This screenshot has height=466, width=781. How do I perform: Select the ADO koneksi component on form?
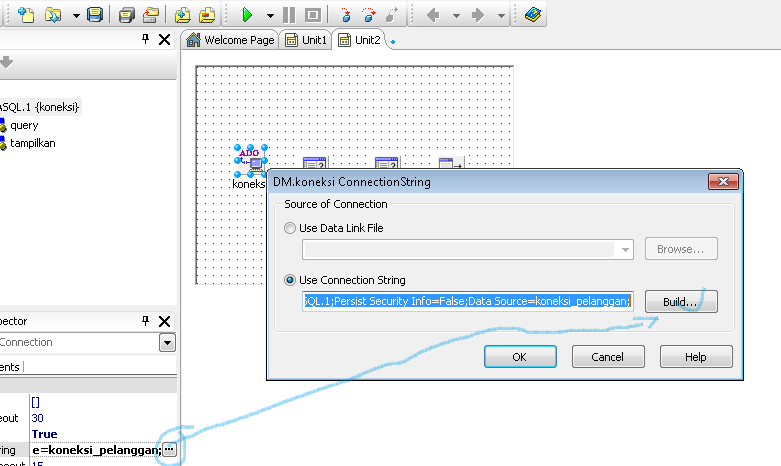251,161
